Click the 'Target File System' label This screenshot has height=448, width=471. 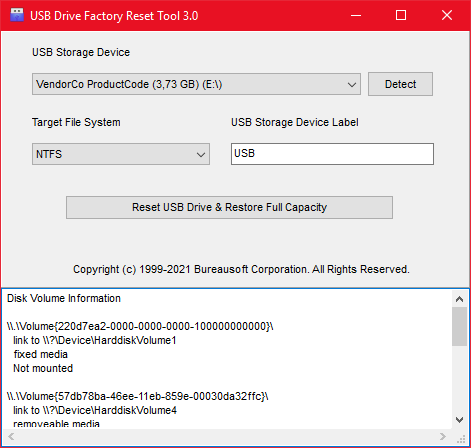(x=76, y=122)
